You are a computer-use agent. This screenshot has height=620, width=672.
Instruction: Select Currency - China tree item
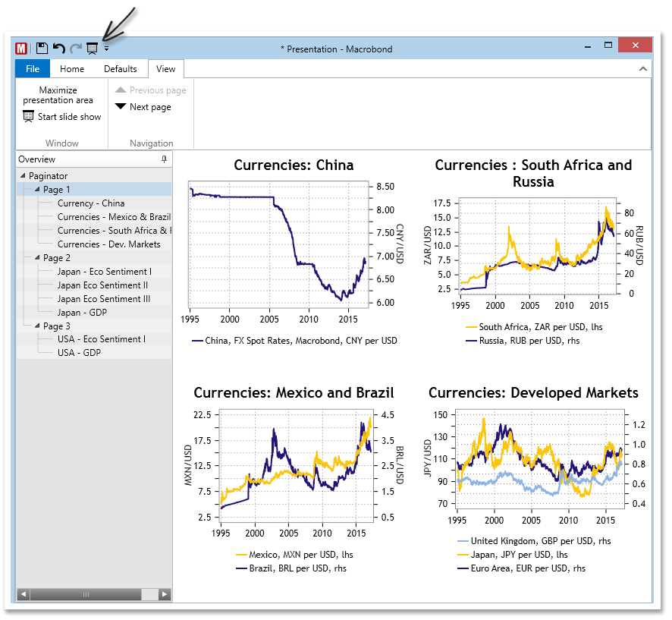click(91, 203)
